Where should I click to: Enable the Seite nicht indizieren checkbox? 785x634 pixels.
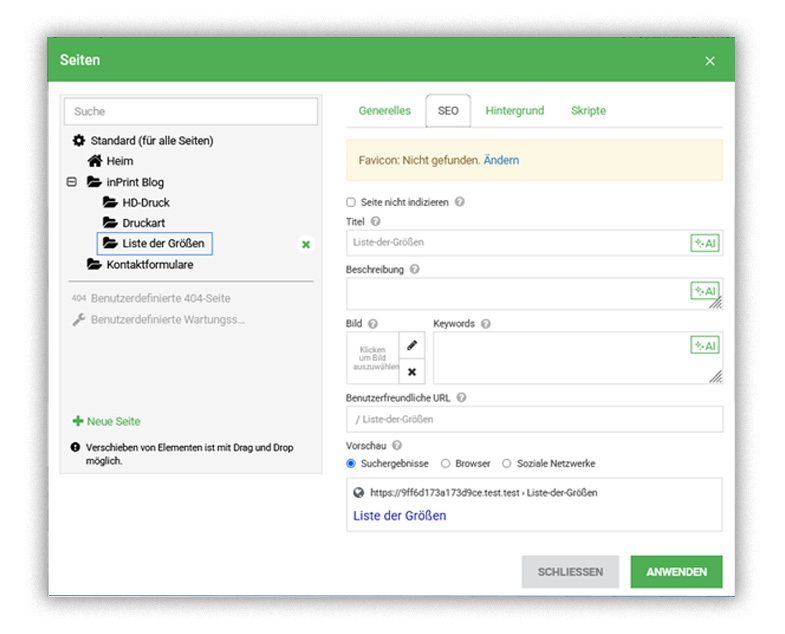(351, 202)
